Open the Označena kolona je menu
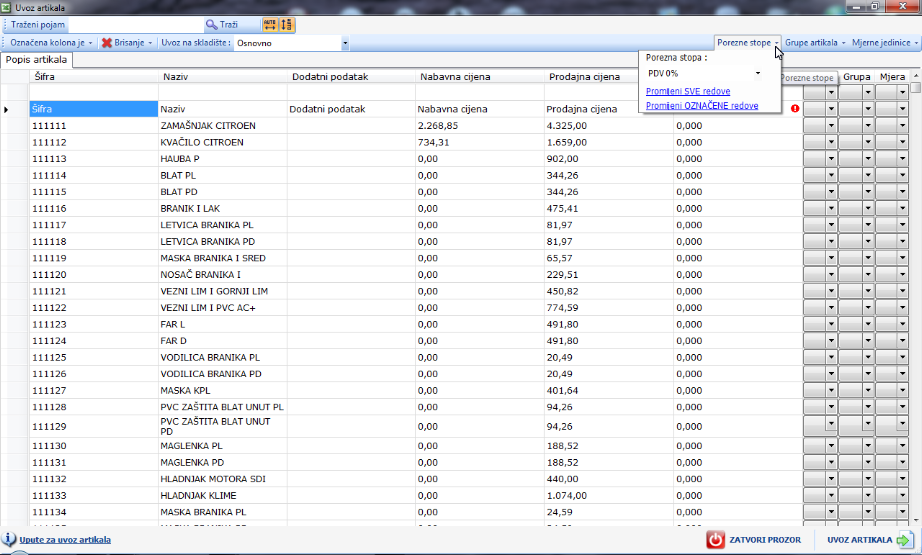Image resolution: width=922 pixels, height=555 pixels. [51, 43]
